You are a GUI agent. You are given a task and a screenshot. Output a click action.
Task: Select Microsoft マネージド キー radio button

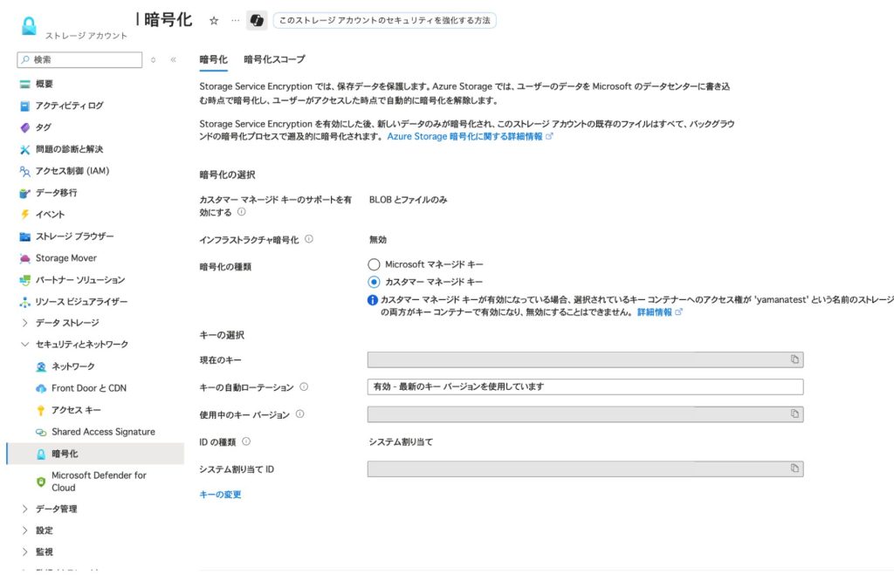[375, 264]
